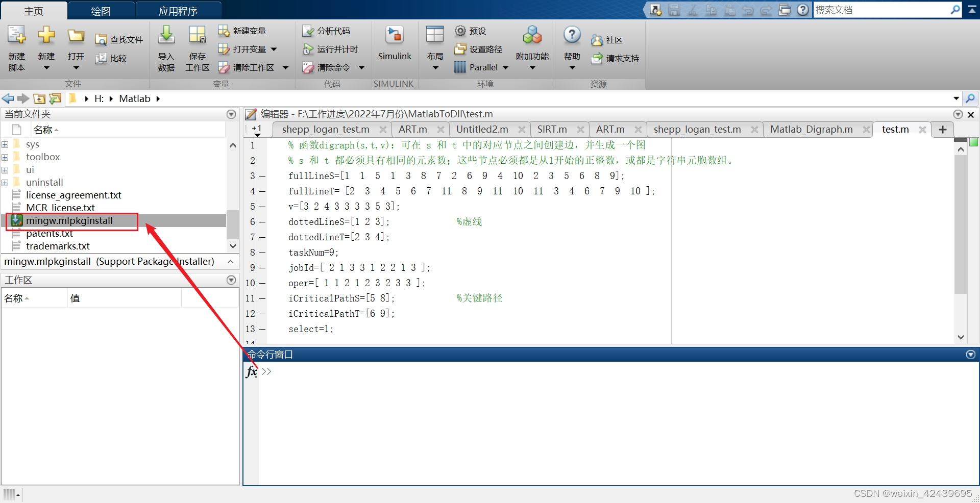Viewport: 980px width, 503px height.
Task: Switch to the Matlab_Digraph.m editor tab
Action: click(811, 130)
